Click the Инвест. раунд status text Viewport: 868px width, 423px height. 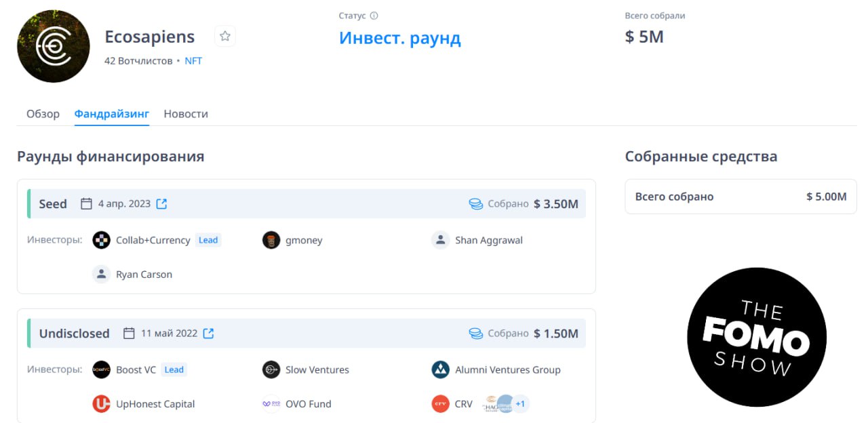[400, 37]
